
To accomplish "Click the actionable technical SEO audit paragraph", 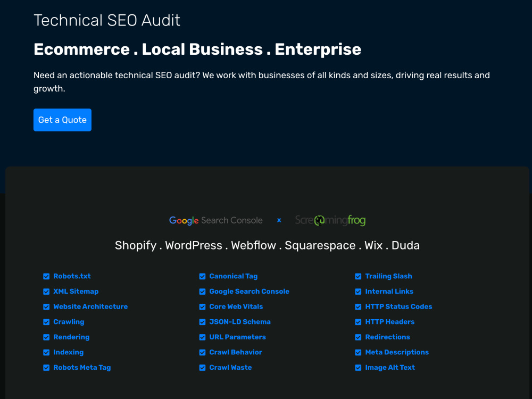I will point(262,82).
